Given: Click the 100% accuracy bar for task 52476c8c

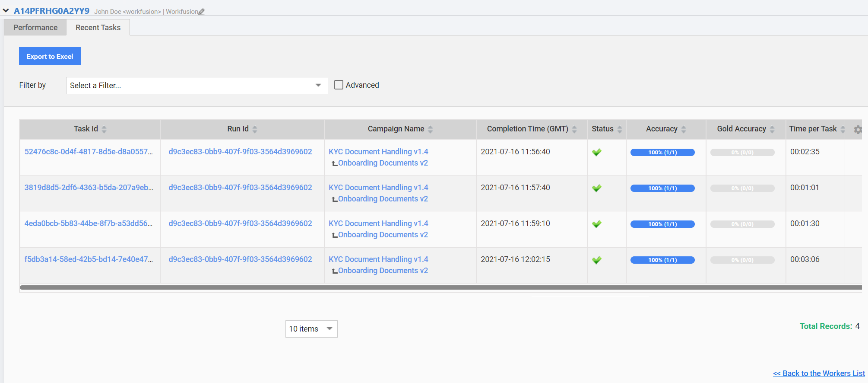Looking at the screenshot, I should (x=662, y=152).
